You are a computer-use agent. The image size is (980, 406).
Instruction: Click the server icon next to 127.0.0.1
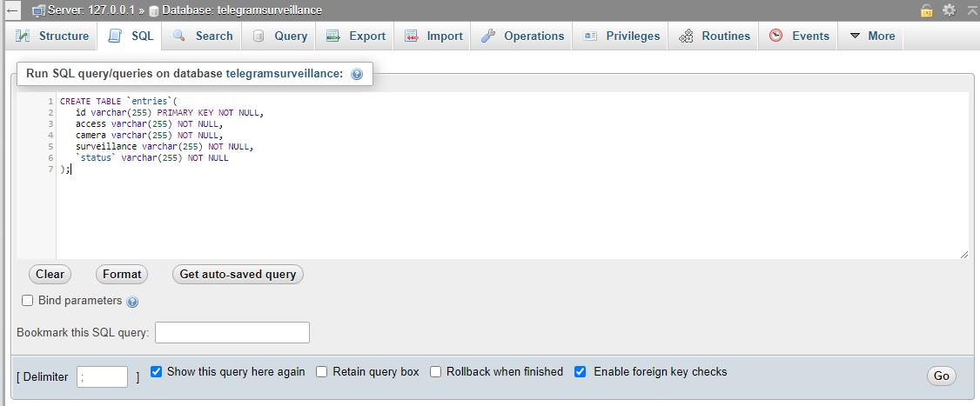tap(39, 10)
